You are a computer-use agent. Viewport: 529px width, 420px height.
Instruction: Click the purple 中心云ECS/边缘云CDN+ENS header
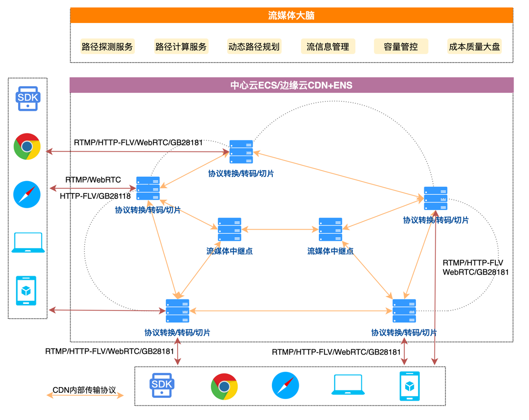[292, 85]
